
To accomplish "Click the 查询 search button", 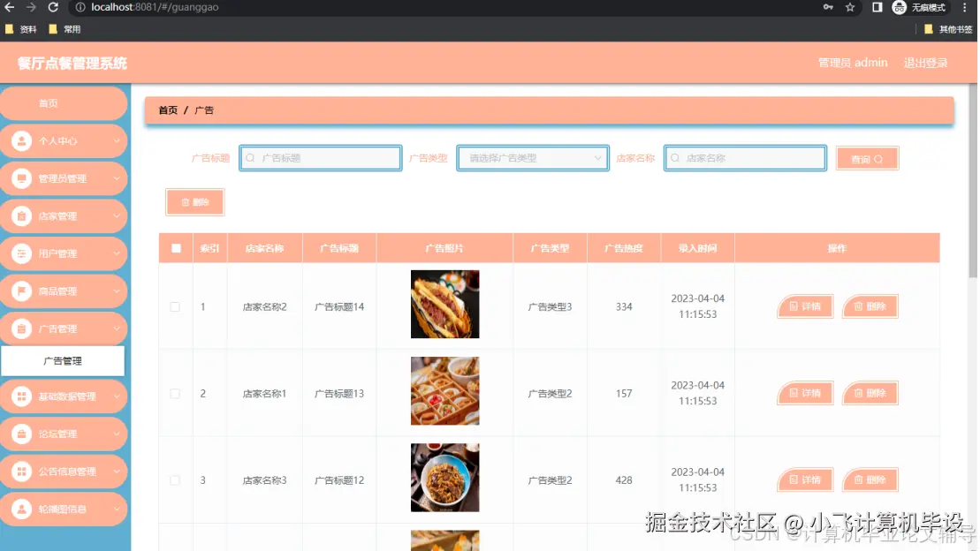I will [866, 157].
